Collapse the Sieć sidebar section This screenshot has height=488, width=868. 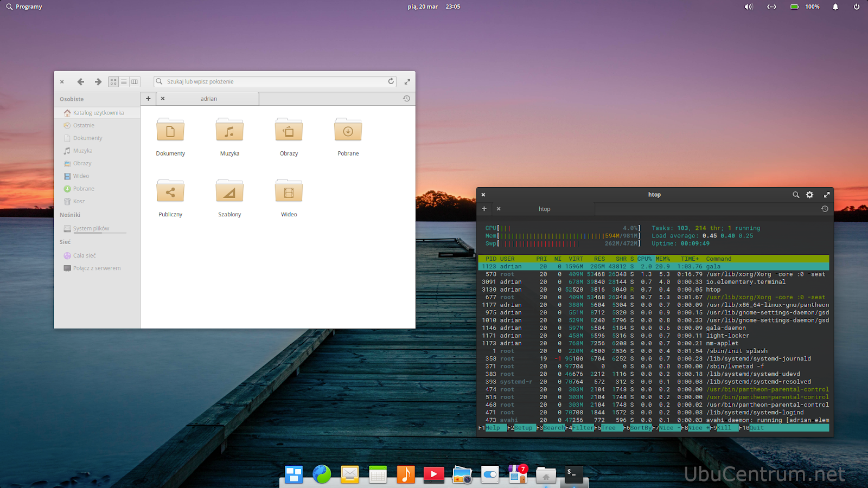(65, 242)
